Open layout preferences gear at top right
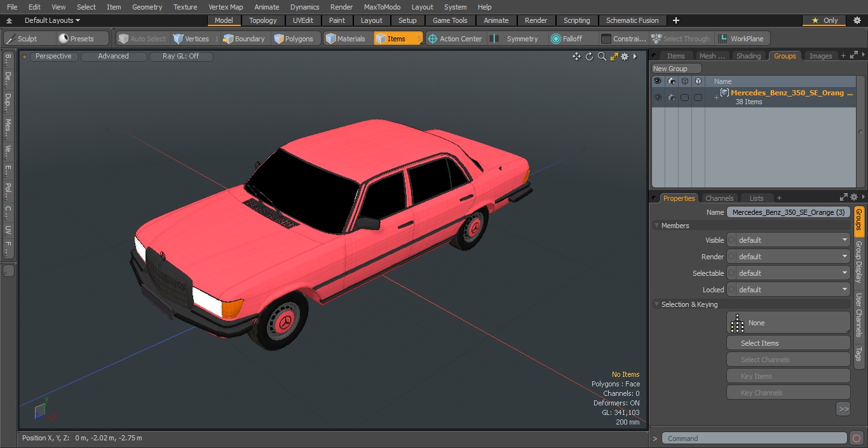Screen dimensions: 868x448 pyautogui.click(x=857, y=20)
